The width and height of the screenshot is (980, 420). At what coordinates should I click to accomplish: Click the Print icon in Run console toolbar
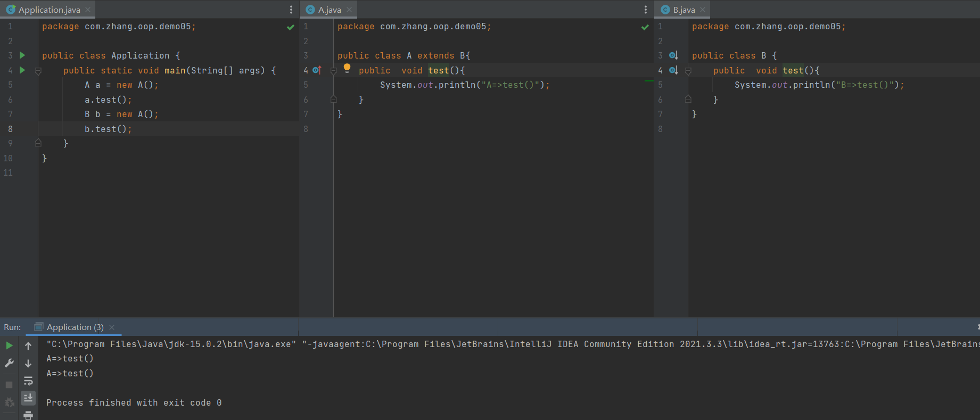28,415
